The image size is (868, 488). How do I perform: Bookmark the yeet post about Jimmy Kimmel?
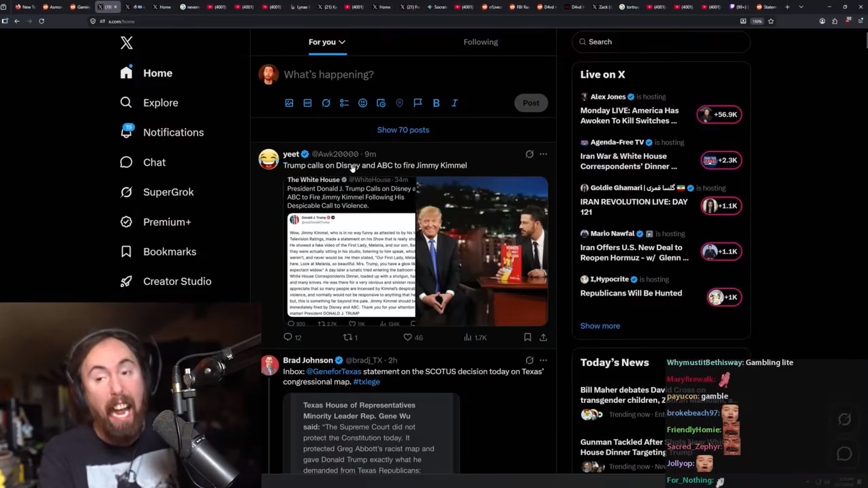click(x=527, y=337)
